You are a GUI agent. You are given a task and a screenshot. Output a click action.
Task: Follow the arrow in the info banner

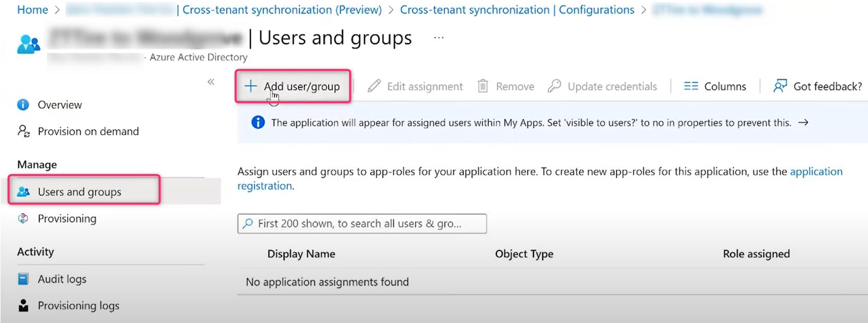tap(803, 123)
